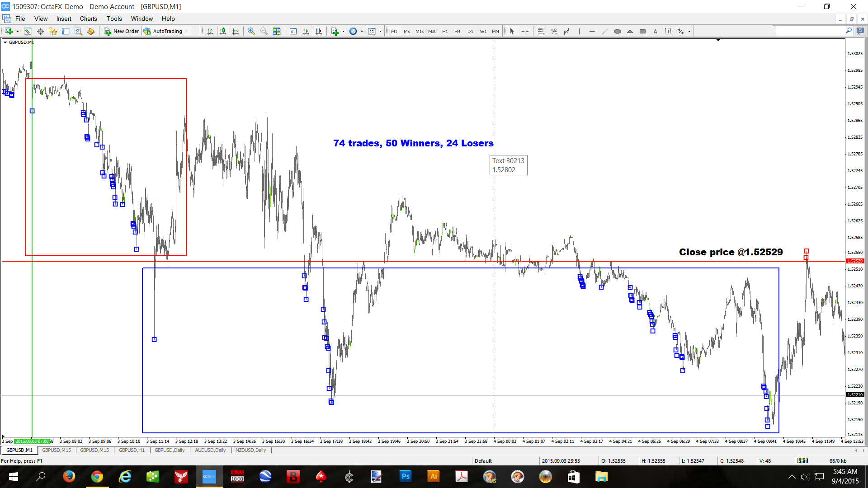Select the text label tool

point(668,31)
